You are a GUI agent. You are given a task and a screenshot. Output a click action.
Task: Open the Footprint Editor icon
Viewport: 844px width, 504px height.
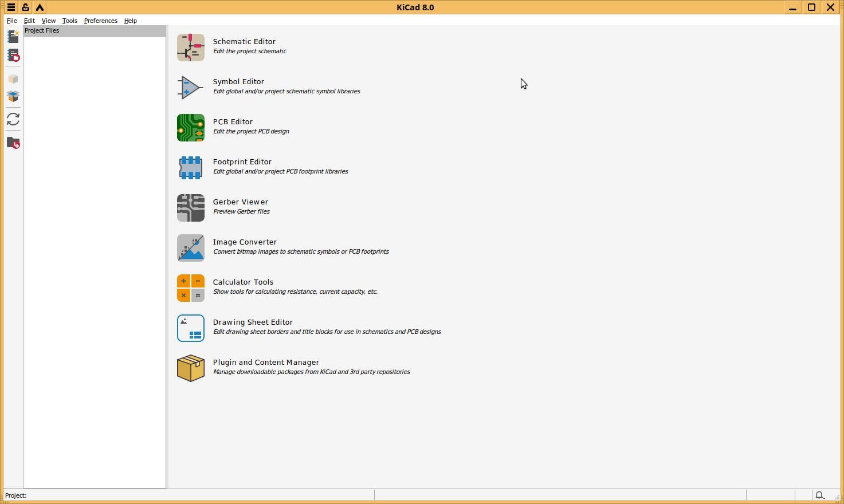tap(191, 168)
